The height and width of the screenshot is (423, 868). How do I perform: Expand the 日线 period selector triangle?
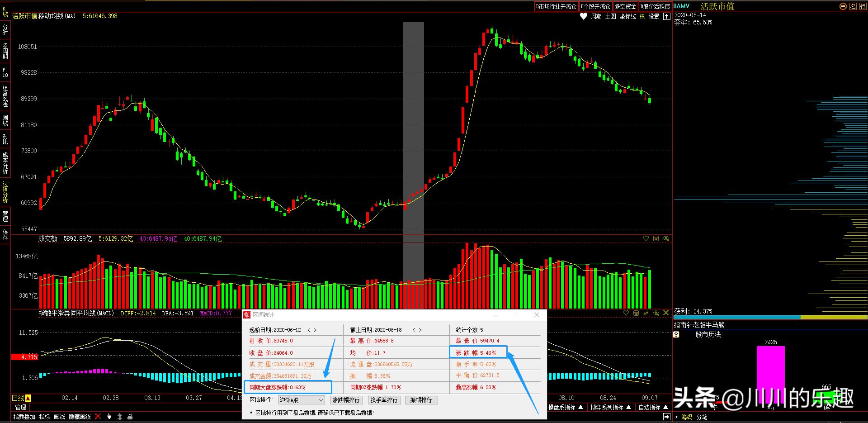point(28,398)
